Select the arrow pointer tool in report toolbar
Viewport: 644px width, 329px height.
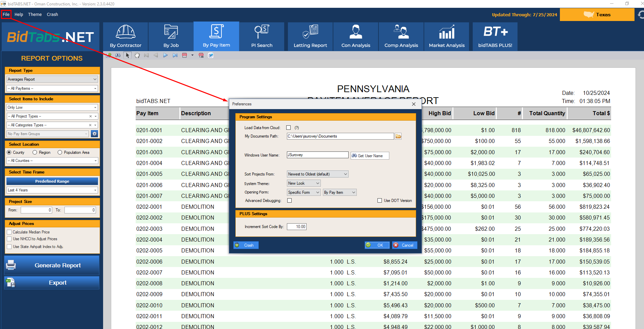pyautogui.click(x=128, y=55)
